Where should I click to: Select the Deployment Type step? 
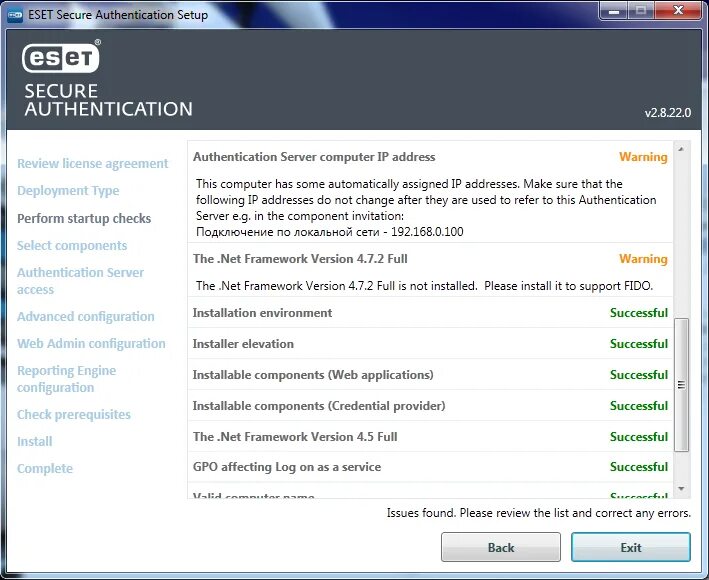point(68,190)
